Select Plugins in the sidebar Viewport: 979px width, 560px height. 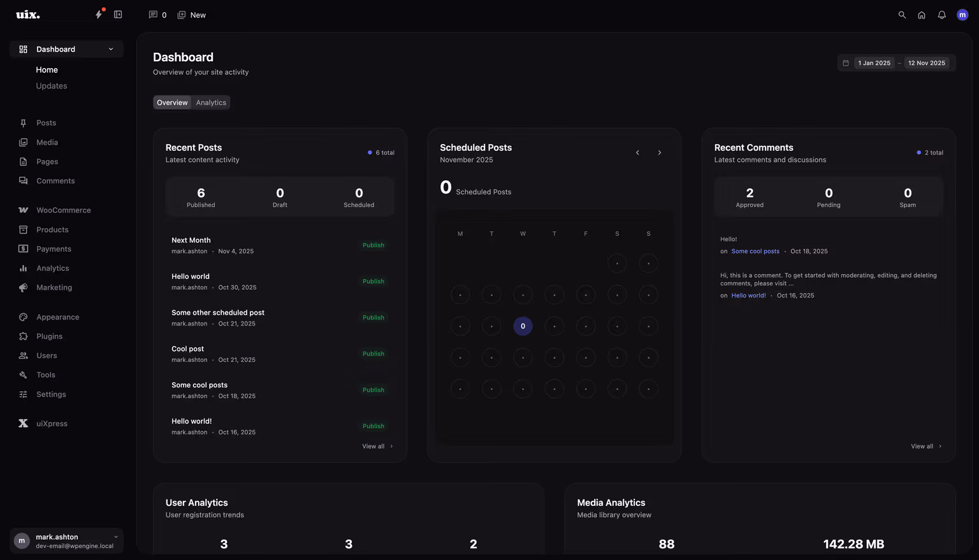click(x=48, y=336)
